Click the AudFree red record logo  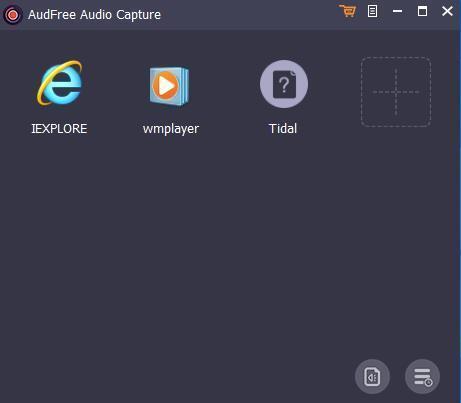click(13, 15)
